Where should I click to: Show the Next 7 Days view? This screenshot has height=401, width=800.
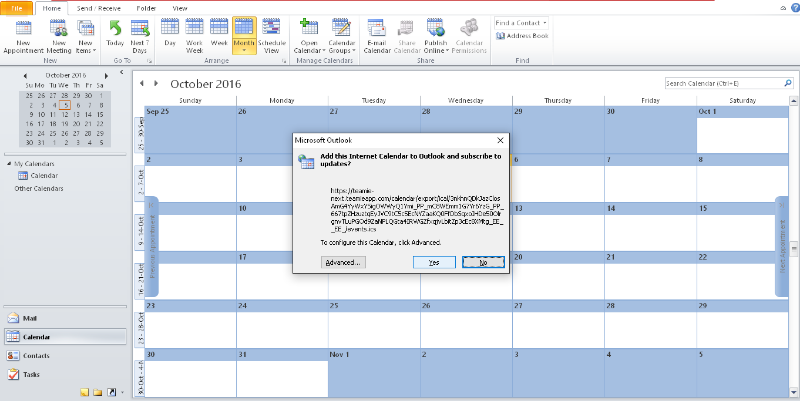(139, 36)
